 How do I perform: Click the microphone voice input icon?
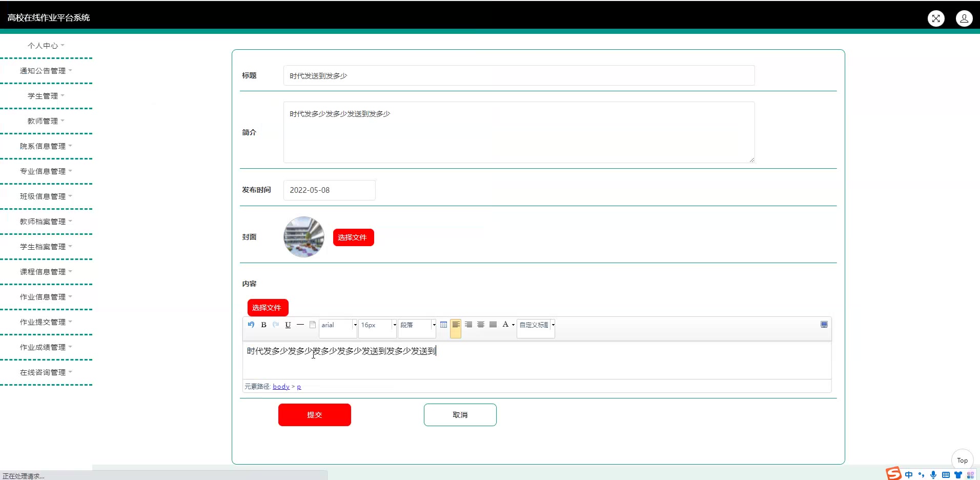[x=933, y=475]
